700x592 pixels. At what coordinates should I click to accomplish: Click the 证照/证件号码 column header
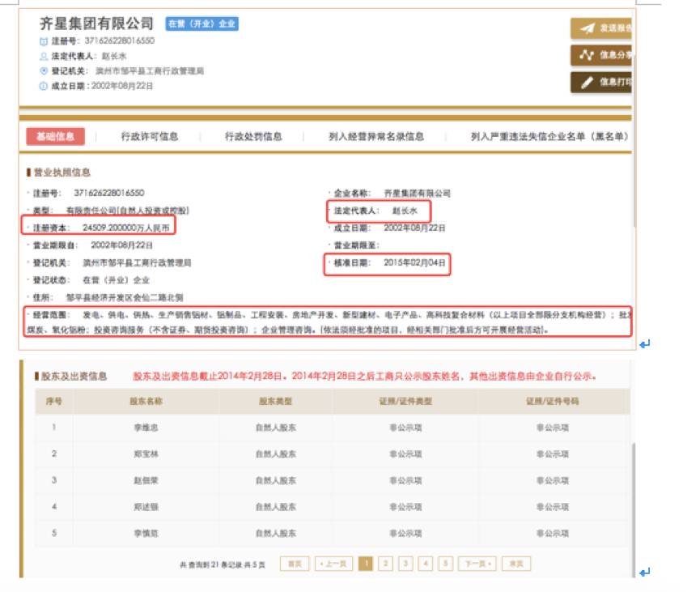tap(553, 401)
